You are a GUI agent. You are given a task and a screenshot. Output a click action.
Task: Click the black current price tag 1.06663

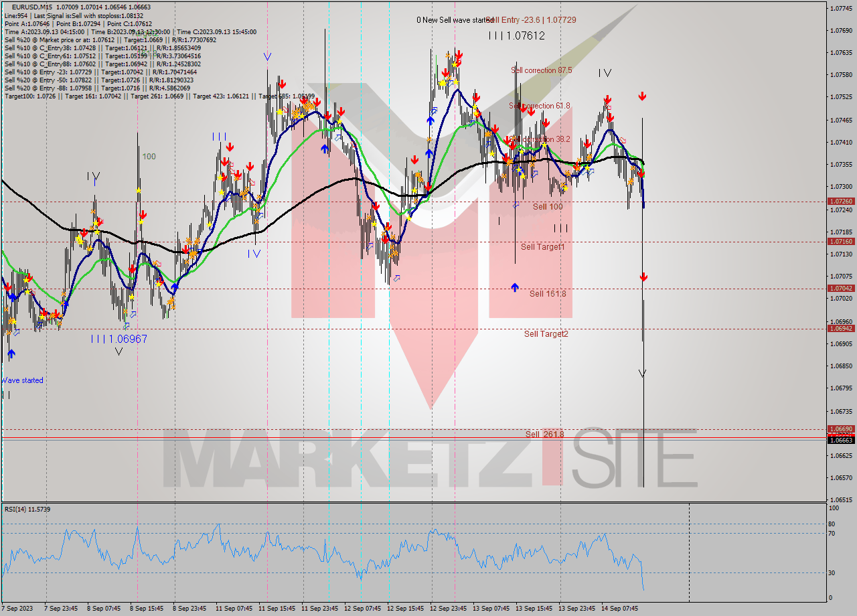click(841, 440)
